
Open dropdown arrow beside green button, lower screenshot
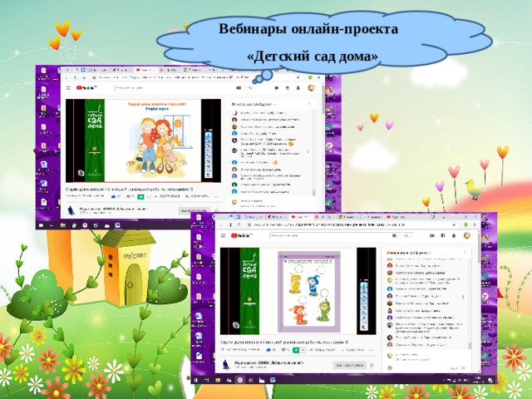(x=302, y=350)
